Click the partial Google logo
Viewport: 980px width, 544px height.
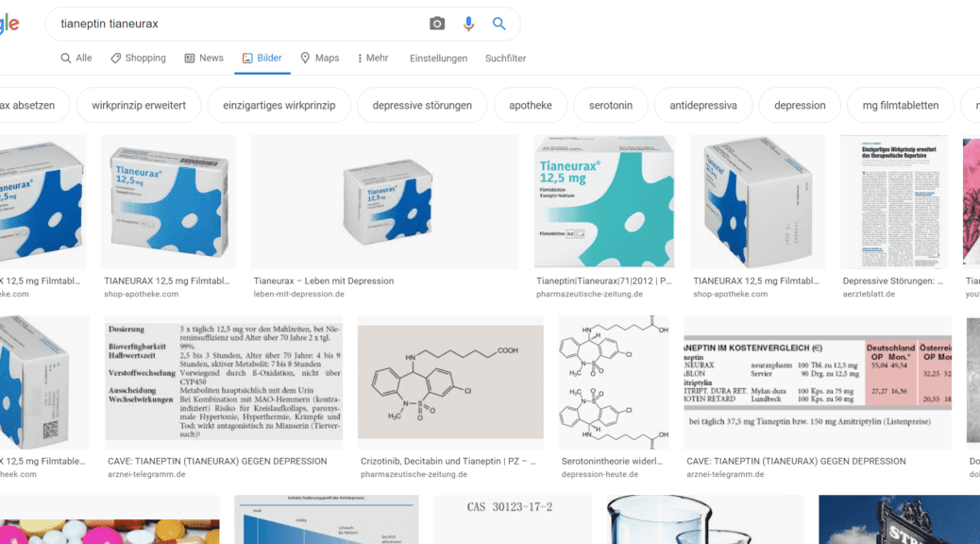[10, 24]
